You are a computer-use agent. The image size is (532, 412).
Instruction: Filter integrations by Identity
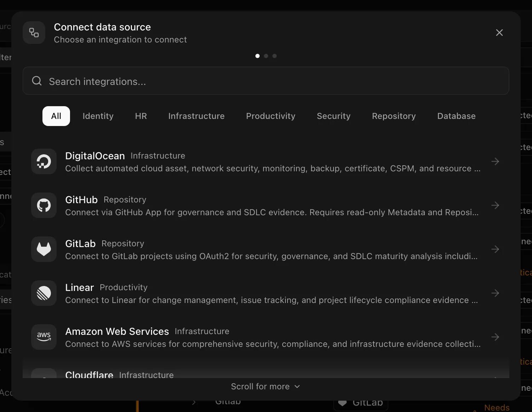(x=98, y=116)
